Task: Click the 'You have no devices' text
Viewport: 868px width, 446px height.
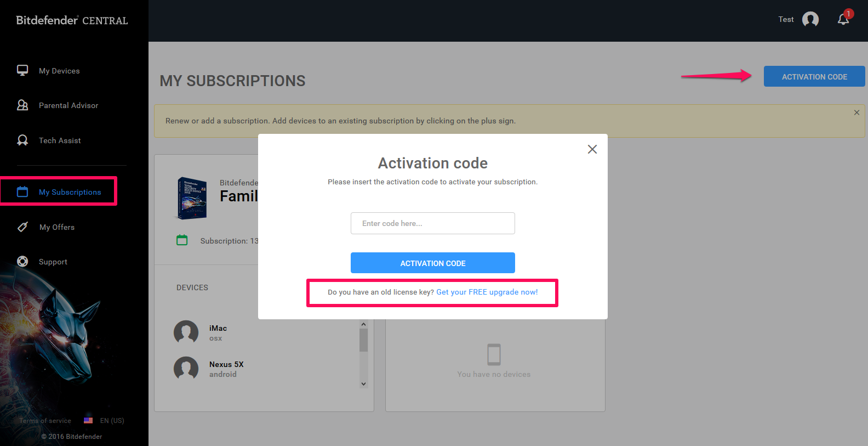Action: (x=494, y=374)
